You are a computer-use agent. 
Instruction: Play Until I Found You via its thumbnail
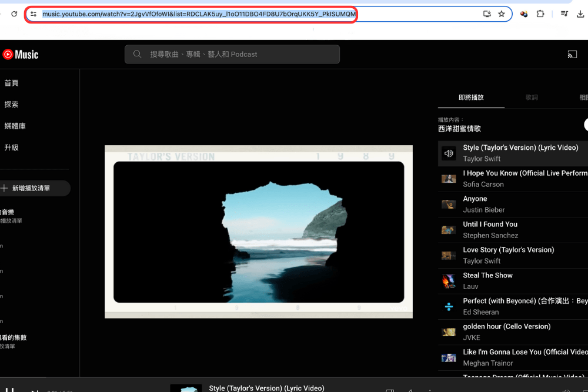coord(449,230)
